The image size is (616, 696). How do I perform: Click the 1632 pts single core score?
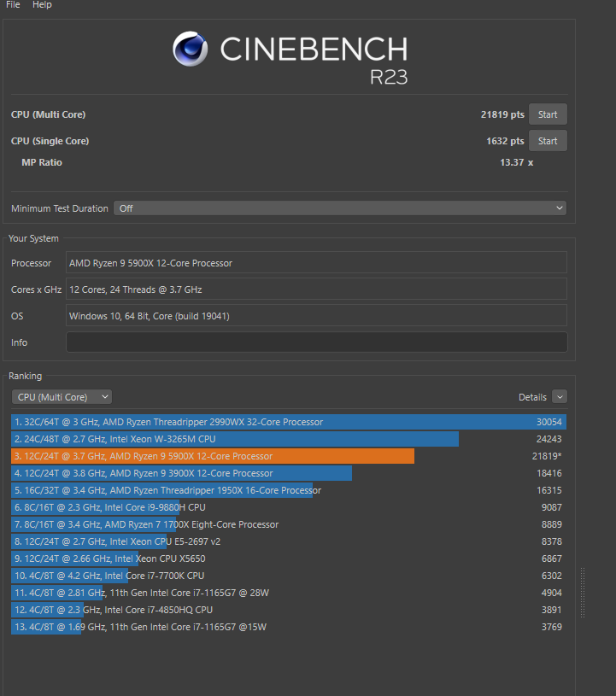pos(505,141)
